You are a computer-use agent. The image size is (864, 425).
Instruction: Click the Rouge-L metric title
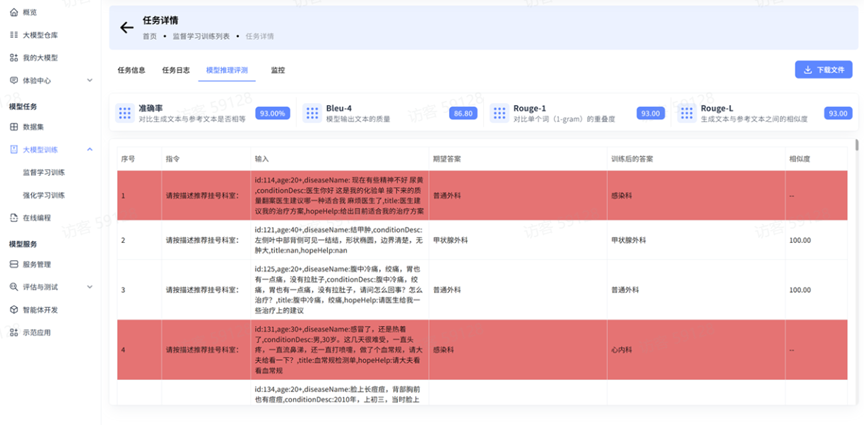tap(717, 109)
